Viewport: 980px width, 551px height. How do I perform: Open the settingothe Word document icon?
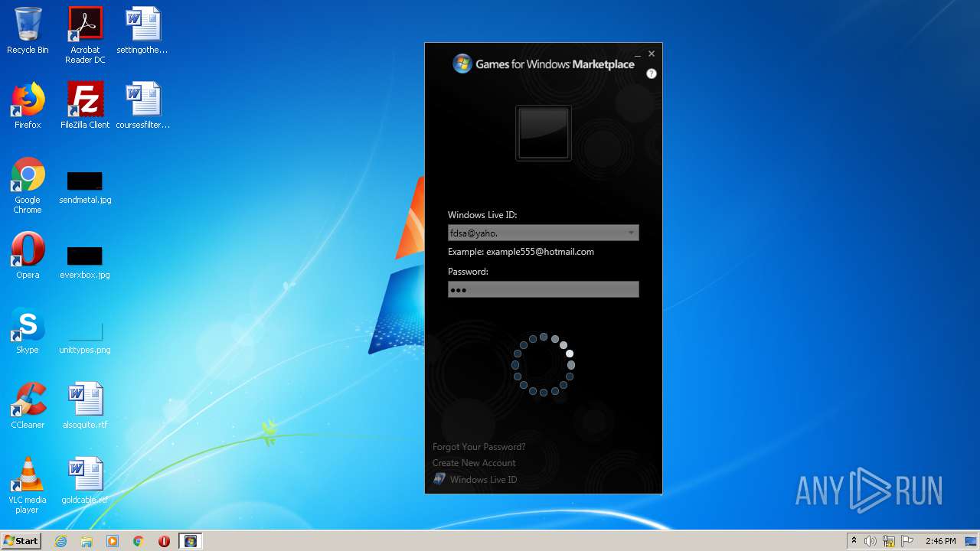click(142, 31)
